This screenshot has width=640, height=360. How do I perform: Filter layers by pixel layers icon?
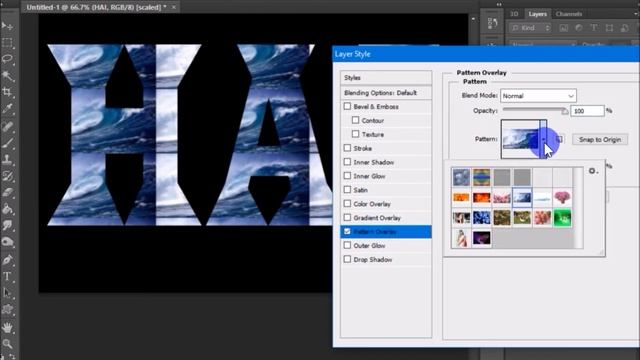[x=563, y=28]
